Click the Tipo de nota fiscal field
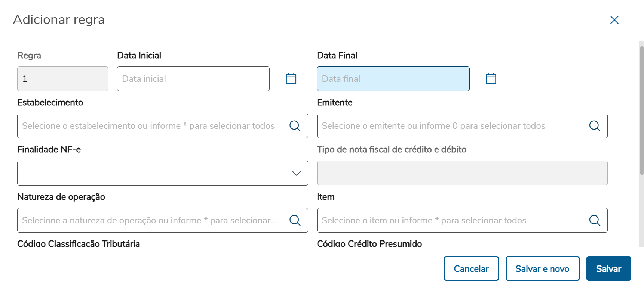 coord(462,173)
